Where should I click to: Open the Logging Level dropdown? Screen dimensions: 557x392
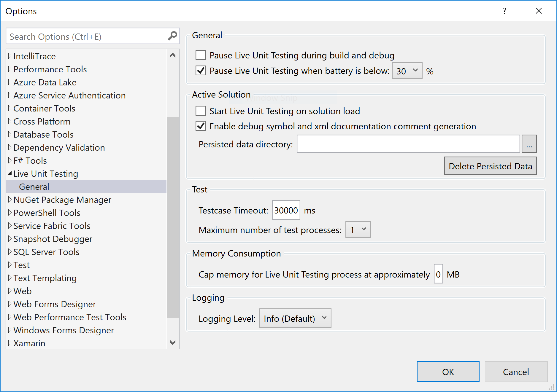point(295,318)
